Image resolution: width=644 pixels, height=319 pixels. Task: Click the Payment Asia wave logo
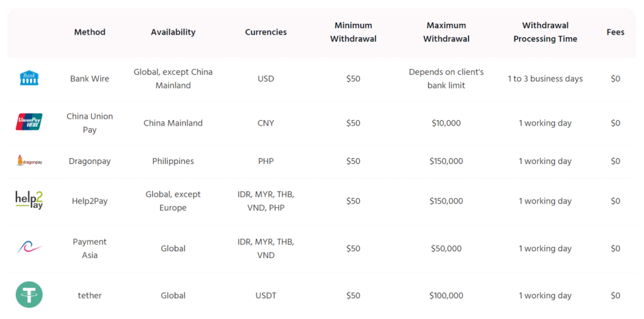point(29,247)
